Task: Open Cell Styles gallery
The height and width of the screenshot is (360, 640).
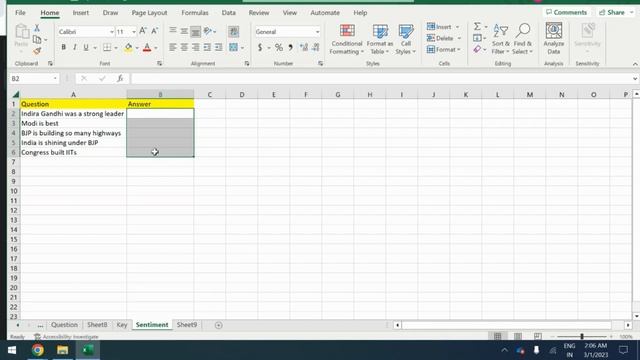Action: coord(405,39)
